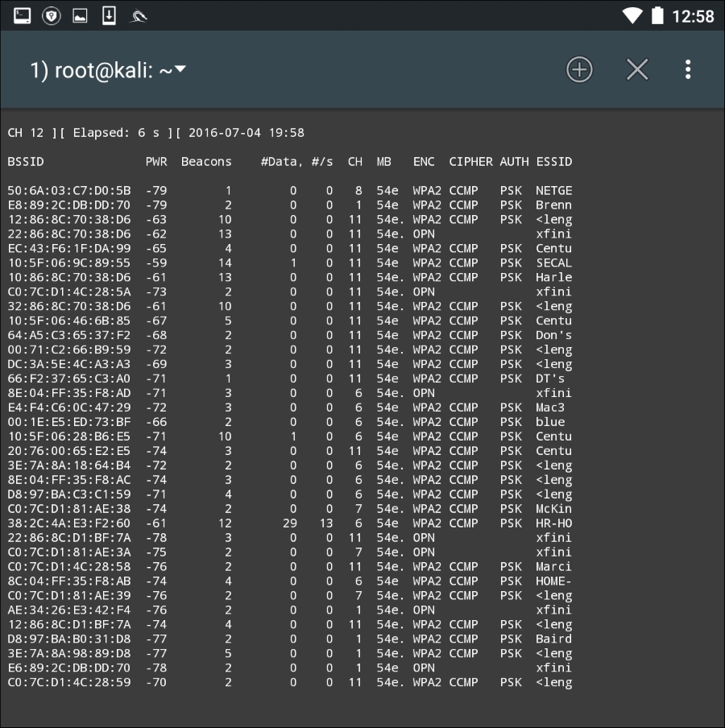The image size is (725, 728).
Task: Select BSSID 38:2C:4A:E3:F2:60 in terminal
Action: [x=69, y=523]
